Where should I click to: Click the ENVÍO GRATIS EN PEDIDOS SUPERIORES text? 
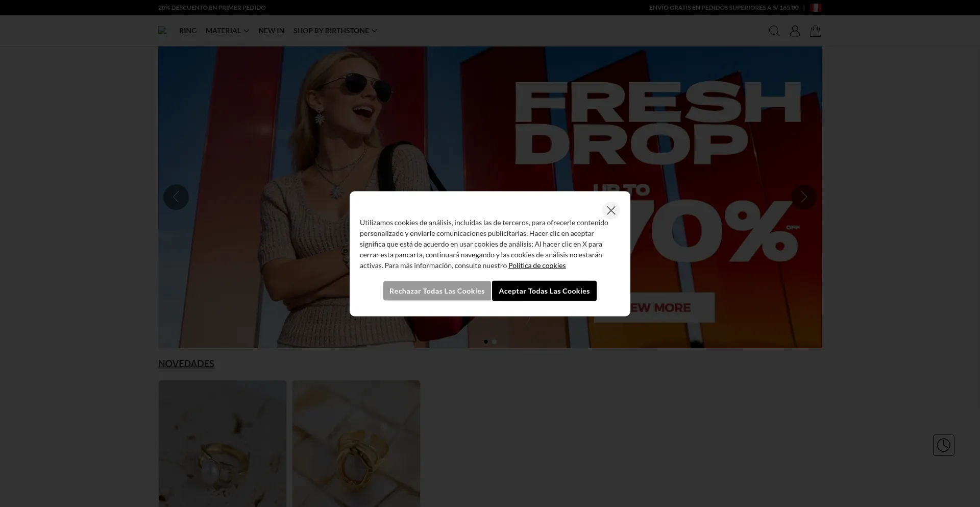pos(724,8)
